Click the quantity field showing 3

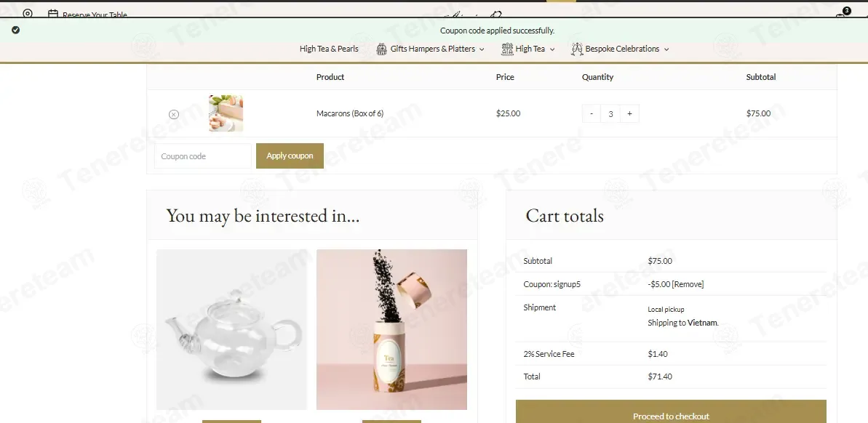tap(610, 114)
